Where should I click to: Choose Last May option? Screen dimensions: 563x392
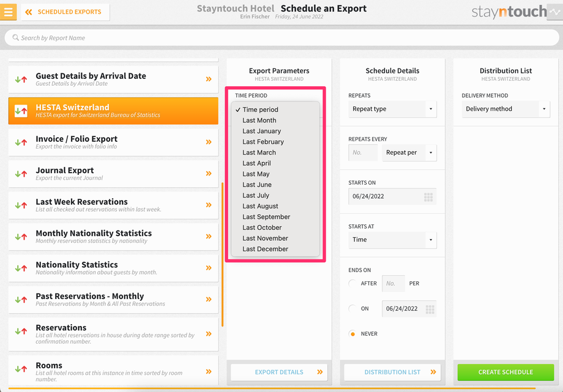(275, 174)
